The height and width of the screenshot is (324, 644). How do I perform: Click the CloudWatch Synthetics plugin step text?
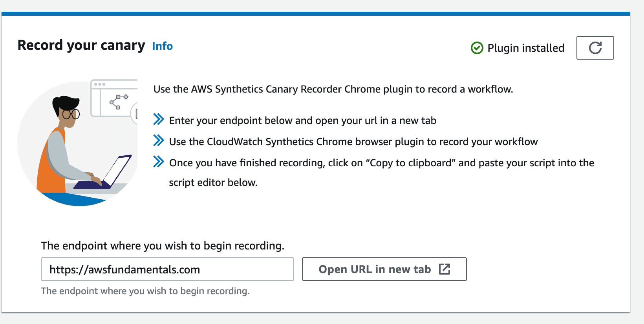coord(353,142)
